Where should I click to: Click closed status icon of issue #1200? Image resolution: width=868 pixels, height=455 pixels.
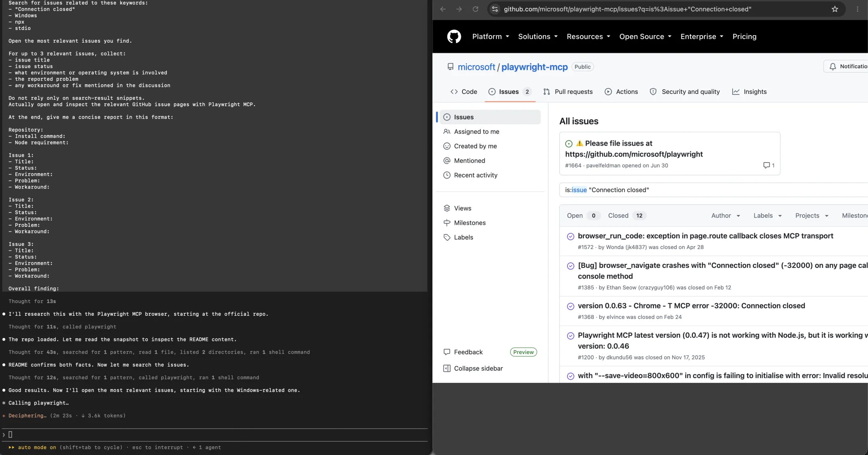click(x=571, y=336)
